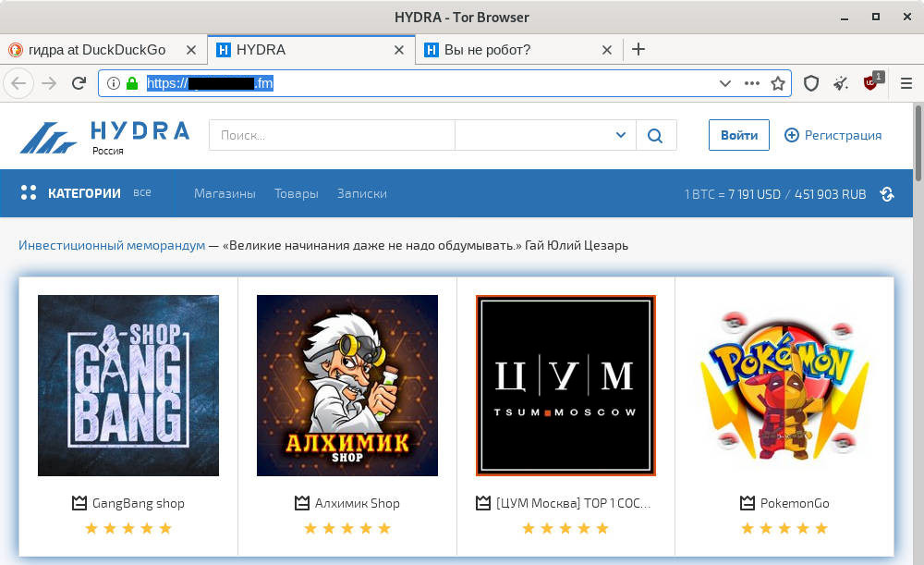924x565 pixels.
Task: Bookmark this page with the star icon
Action: (x=778, y=83)
